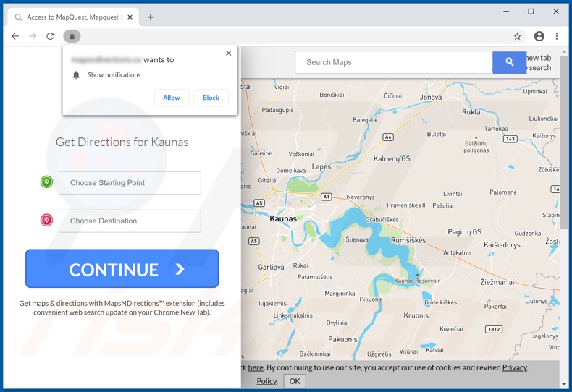Click the upper A5 road marker near Kaunas
The height and width of the screenshot is (392, 572).
(259, 203)
